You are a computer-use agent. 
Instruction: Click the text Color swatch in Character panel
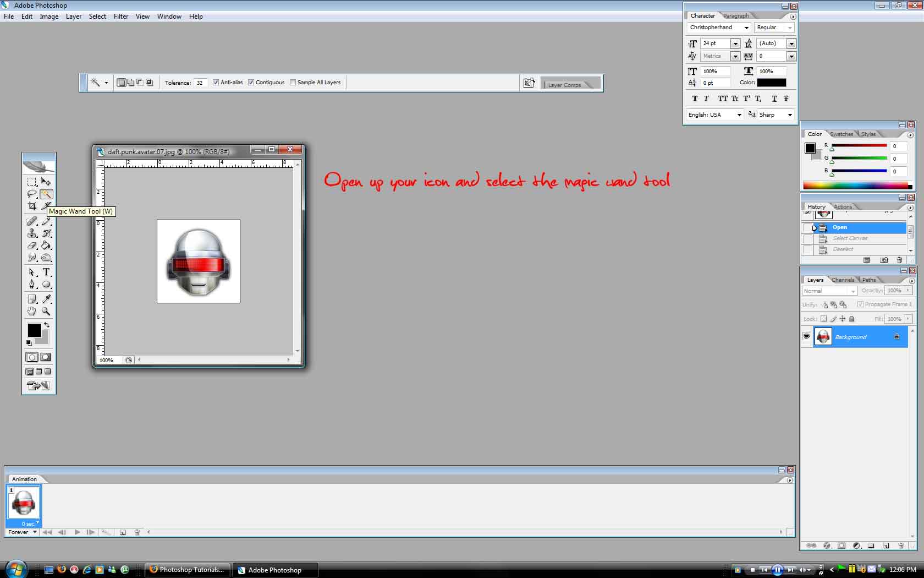[x=771, y=83]
